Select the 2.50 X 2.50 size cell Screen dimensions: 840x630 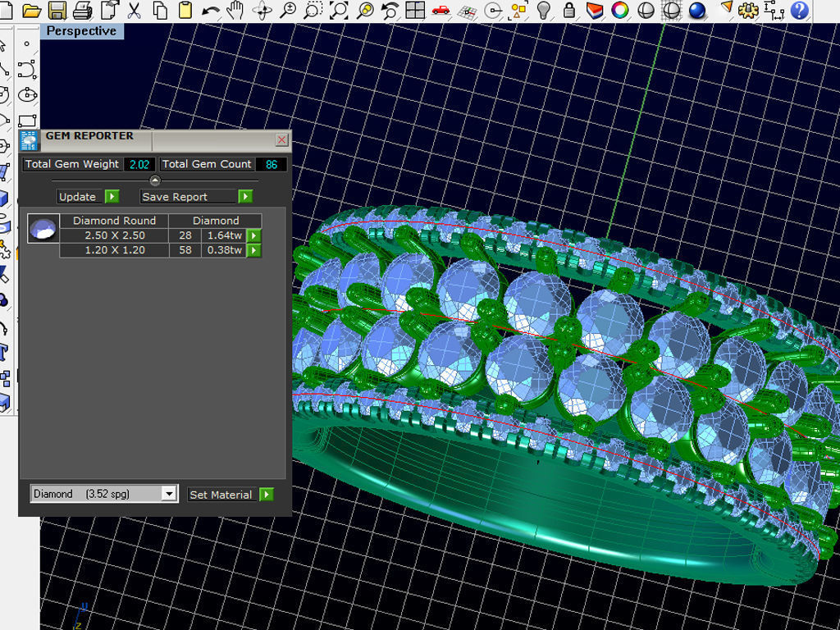click(115, 235)
